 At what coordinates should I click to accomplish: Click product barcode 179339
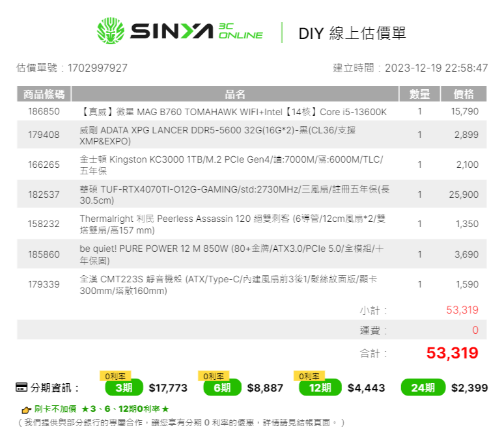pos(44,284)
